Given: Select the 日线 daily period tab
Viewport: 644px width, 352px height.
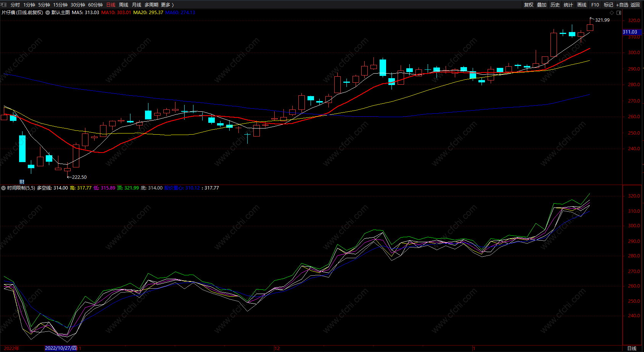Looking at the screenshot, I should pyautogui.click(x=111, y=5).
